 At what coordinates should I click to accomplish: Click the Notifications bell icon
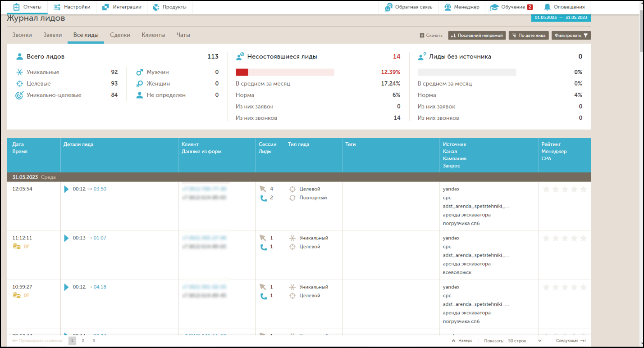[x=547, y=7]
